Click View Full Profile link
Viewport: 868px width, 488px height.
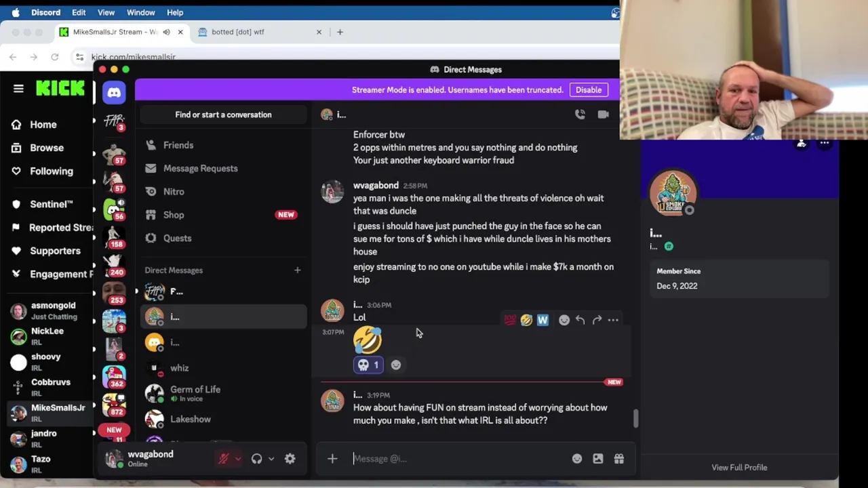[739, 467]
